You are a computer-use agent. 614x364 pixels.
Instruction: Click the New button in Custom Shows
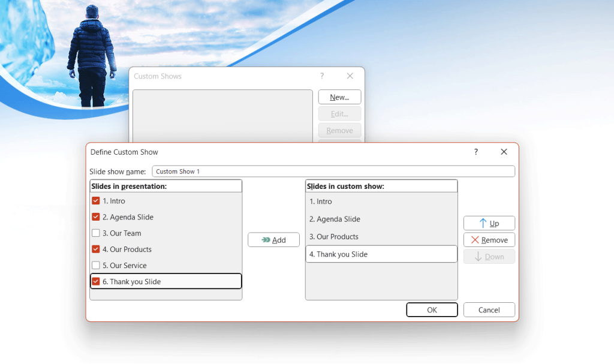[339, 97]
